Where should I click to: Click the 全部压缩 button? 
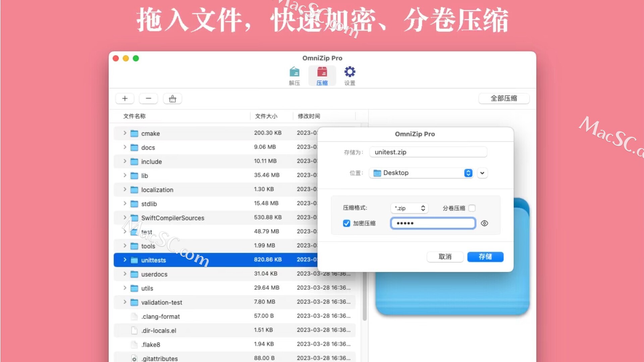pyautogui.click(x=504, y=98)
